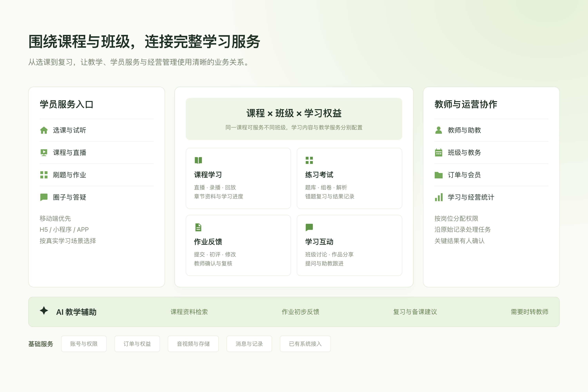This screenshot has height=392, width=588.
Task: Click the document icon above 作业反馈
Action: tap(198, 227)
